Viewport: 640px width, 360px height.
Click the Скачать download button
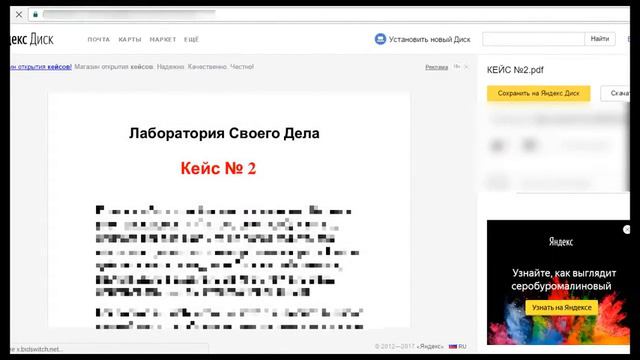pos(615,93)
